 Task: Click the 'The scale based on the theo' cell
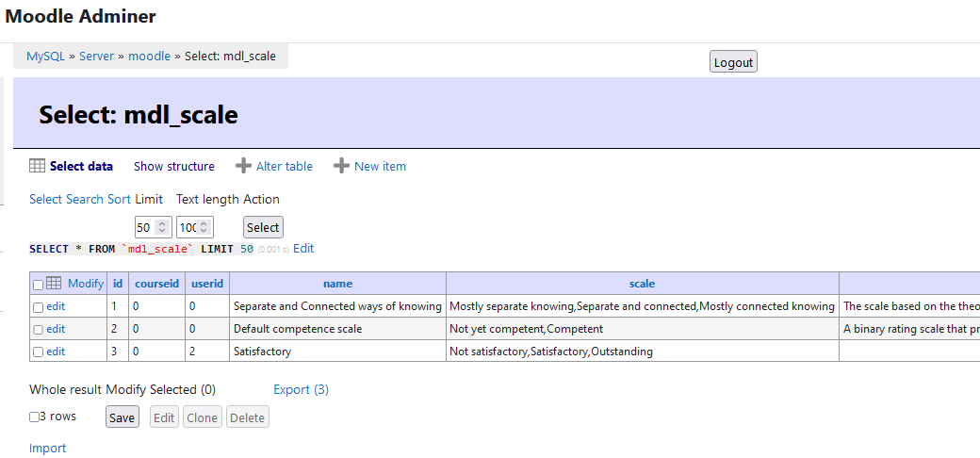tap(910, 307)
